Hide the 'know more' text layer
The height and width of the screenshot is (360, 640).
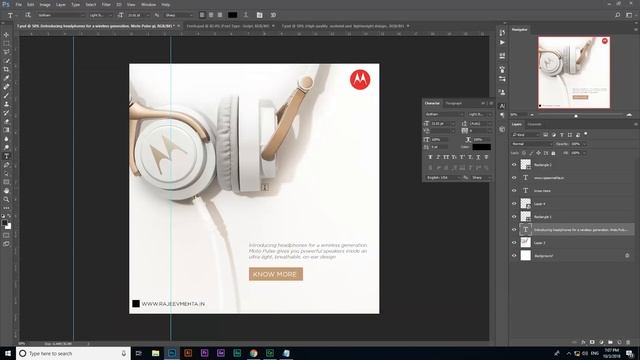click(514, 191)
